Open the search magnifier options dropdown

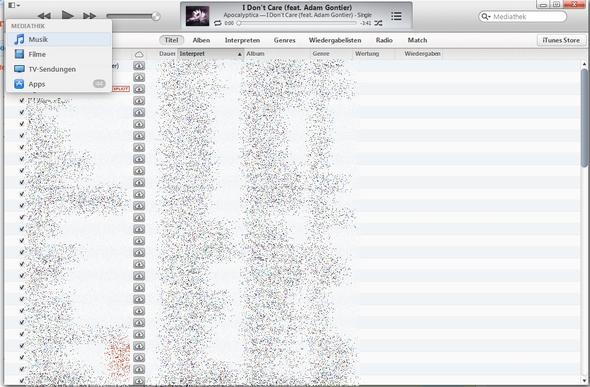point(486,17)
